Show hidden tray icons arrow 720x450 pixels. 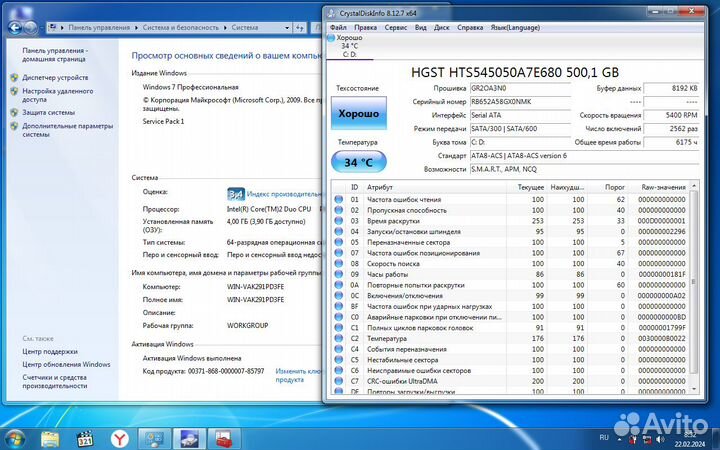coord(620,439)
